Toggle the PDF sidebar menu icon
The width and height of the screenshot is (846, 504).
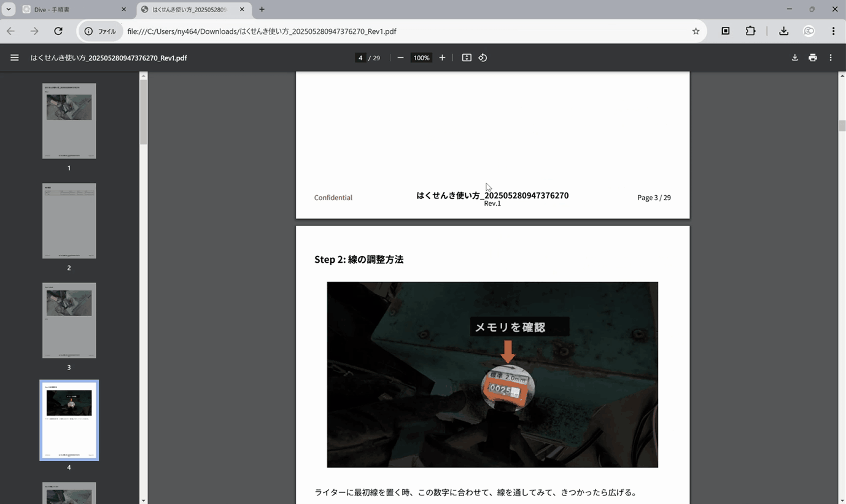pos(14,58)
